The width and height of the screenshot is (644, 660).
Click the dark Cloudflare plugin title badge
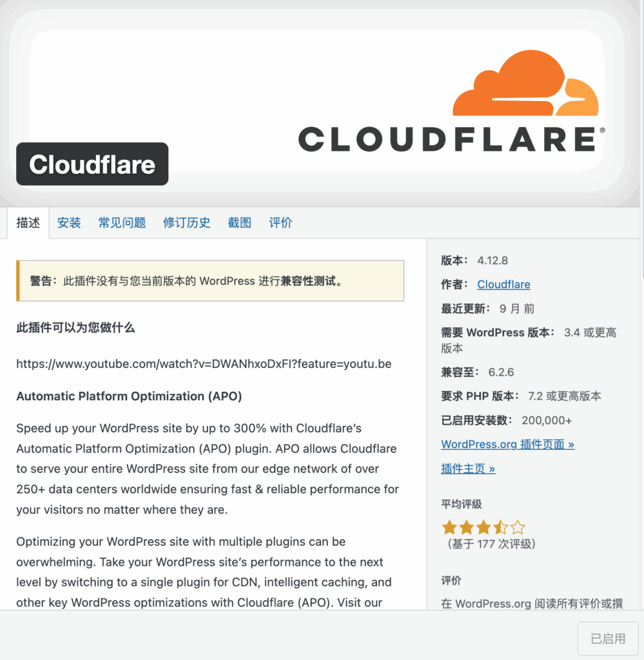click(x=92, y=164)
